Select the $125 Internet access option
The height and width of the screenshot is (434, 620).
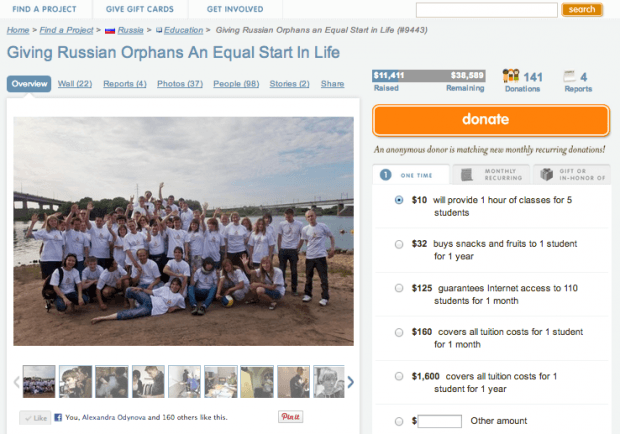click(399, 288)
